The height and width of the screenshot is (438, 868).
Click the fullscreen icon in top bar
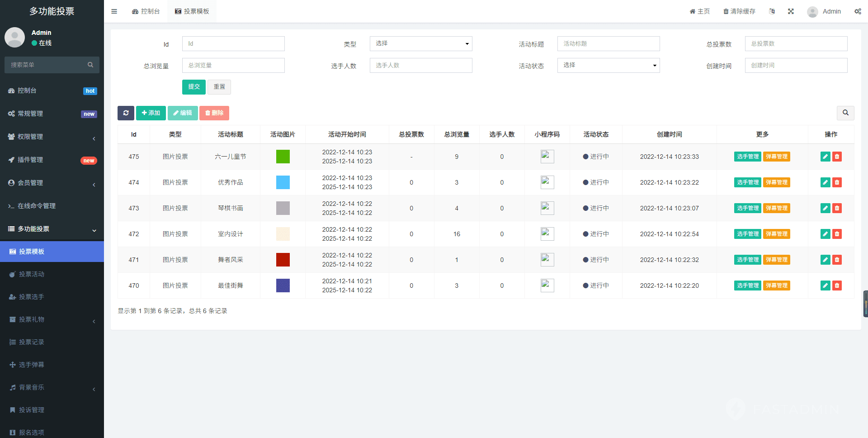(x=791, y=11)
